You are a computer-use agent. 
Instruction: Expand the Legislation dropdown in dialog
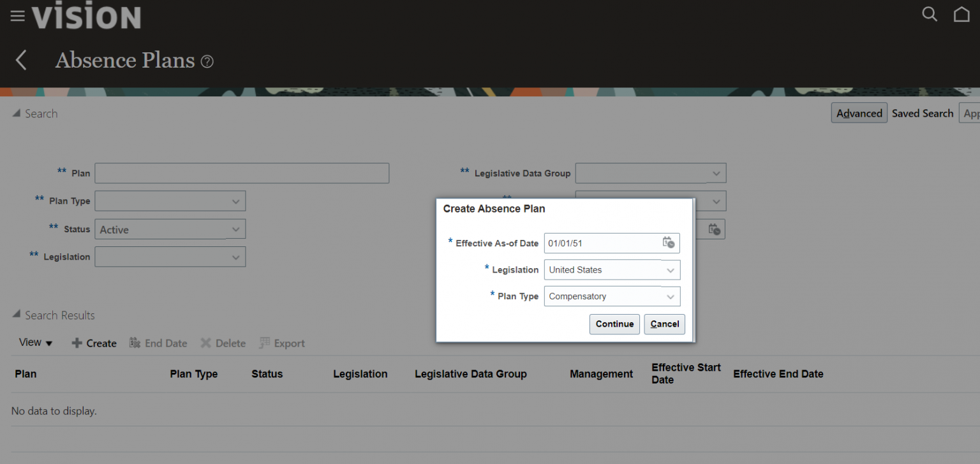tap(670, 270)
